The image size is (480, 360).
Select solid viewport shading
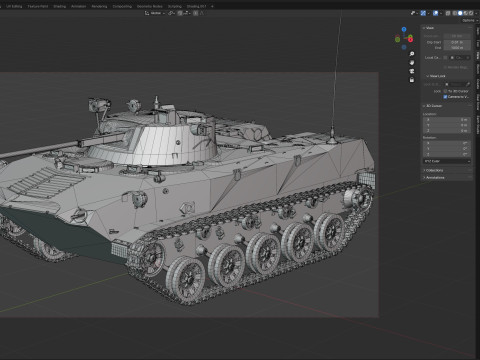tap(460, 13)
